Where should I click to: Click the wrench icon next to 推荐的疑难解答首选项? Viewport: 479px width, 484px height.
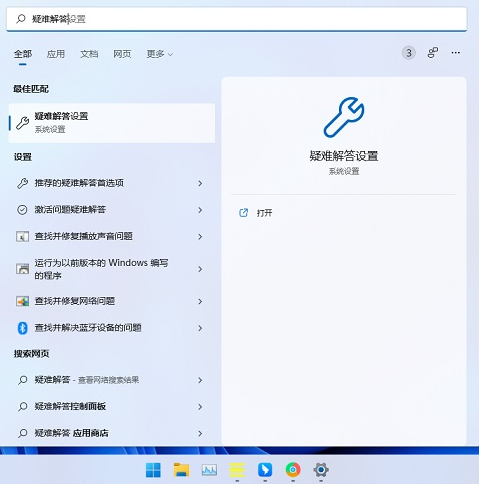click(x=22, y=183)
